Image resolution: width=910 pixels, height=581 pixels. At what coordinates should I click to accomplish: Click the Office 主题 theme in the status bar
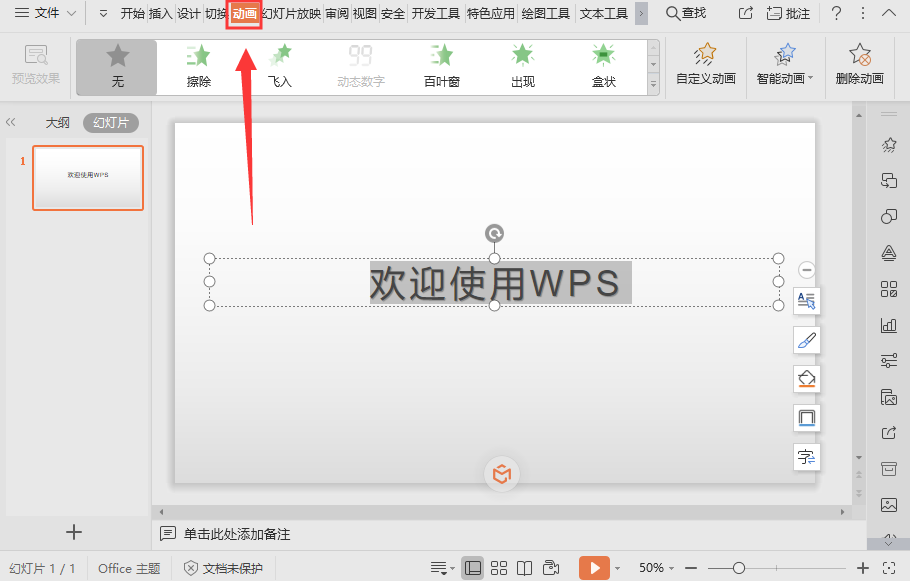[x=129, y=568]
